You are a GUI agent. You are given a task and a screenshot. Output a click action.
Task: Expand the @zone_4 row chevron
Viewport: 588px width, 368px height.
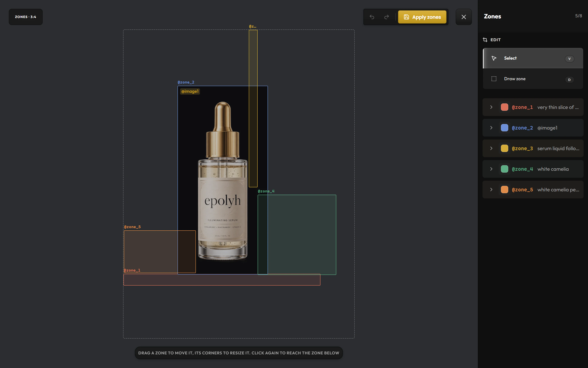pyautogui.click(x=491, y=169)
